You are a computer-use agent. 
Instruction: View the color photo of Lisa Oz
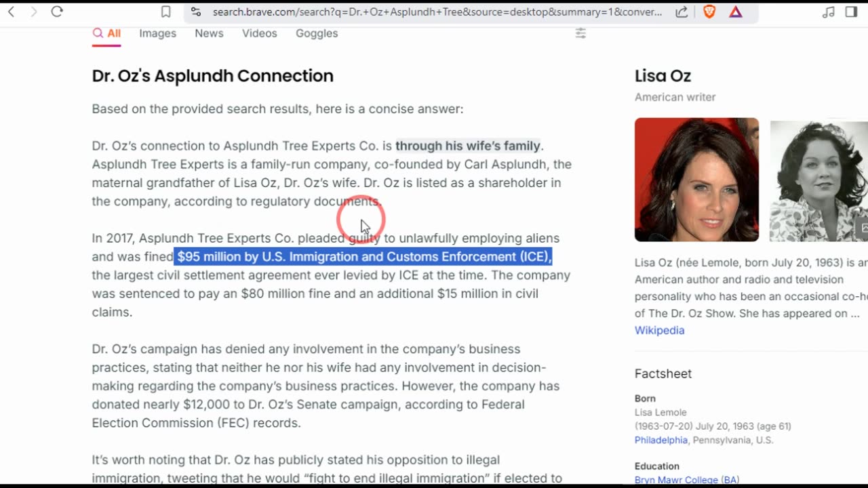click(x=696, y=180)
